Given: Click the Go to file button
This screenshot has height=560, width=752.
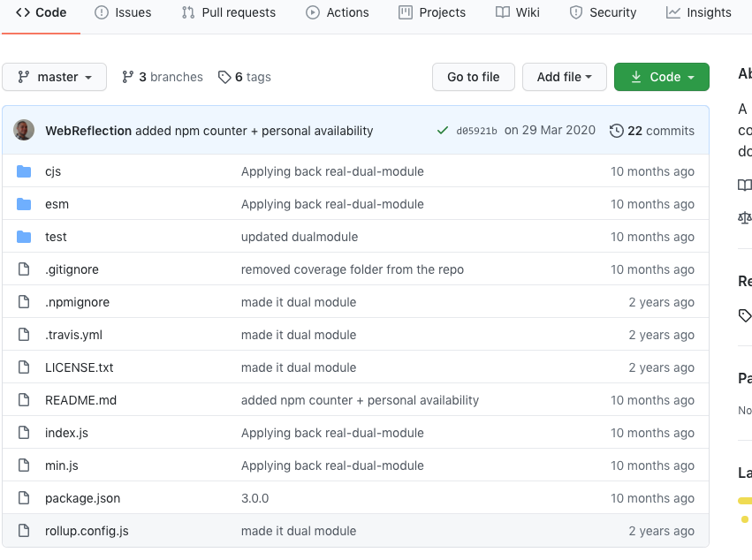Looking at the screenshot, I should [x=473, y=77].
